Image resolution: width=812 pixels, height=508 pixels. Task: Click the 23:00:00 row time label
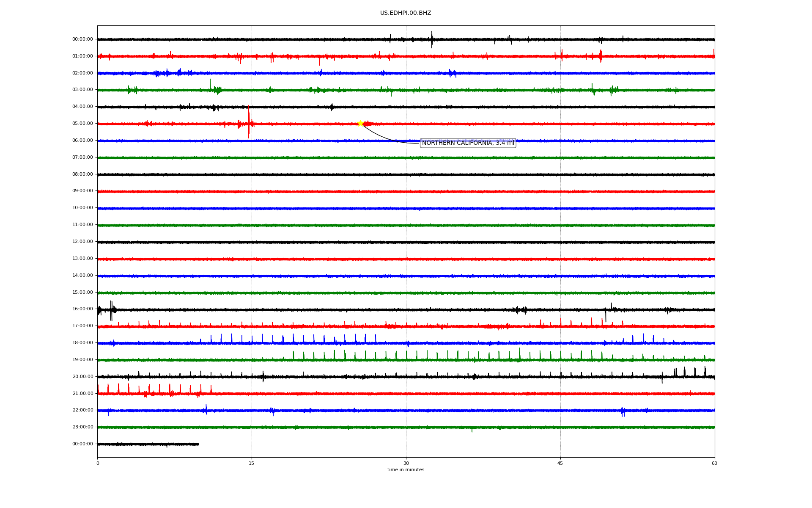(x=82, y=427)
